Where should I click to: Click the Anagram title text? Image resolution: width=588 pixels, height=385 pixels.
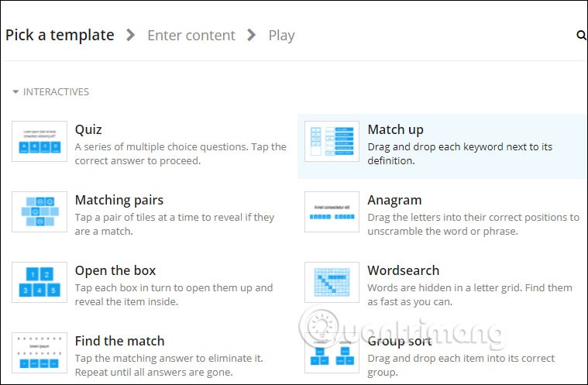[x=394, y=200]
